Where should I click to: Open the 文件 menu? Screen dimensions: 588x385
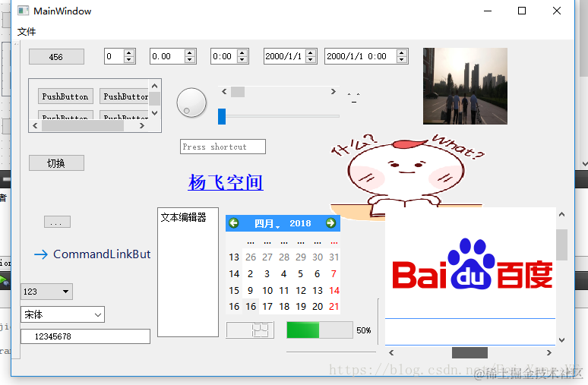click(27, 32)
